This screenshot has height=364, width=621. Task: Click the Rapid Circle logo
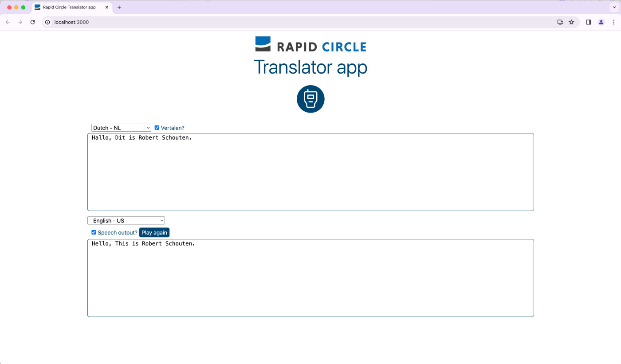click(x=310, y=44)
